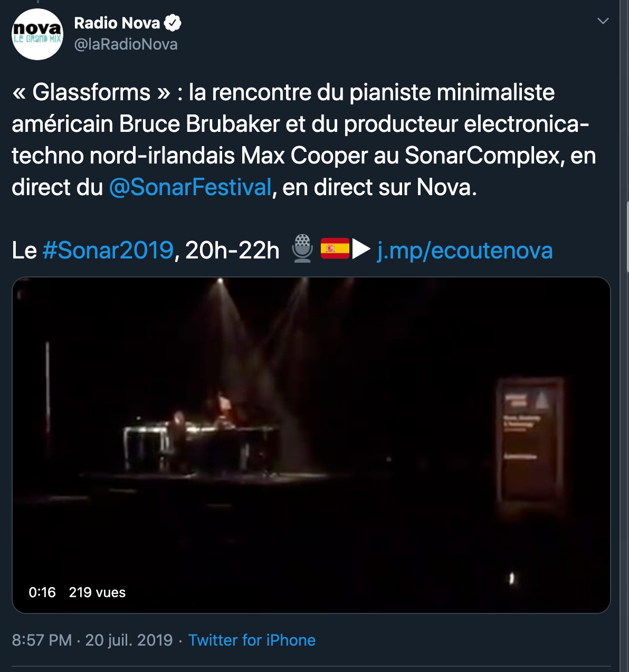Click the 0:16 video duration label
629x672 pixels.
[x=42, y=592]
